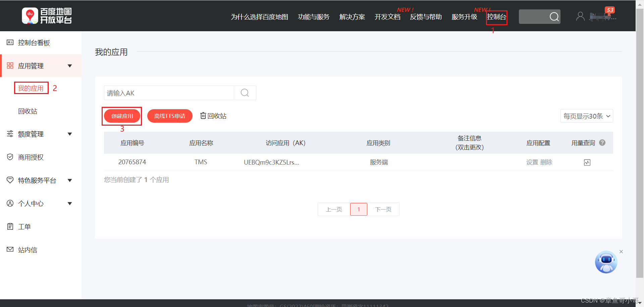The image size is (644, 307).
Task: Click 设置 for TMS app
Action: tap(532, 162)
